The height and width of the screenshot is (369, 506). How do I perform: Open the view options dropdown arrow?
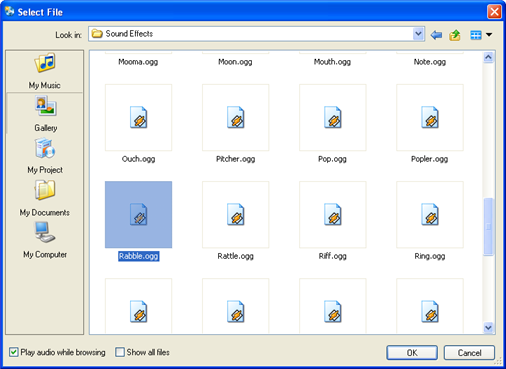489,35
